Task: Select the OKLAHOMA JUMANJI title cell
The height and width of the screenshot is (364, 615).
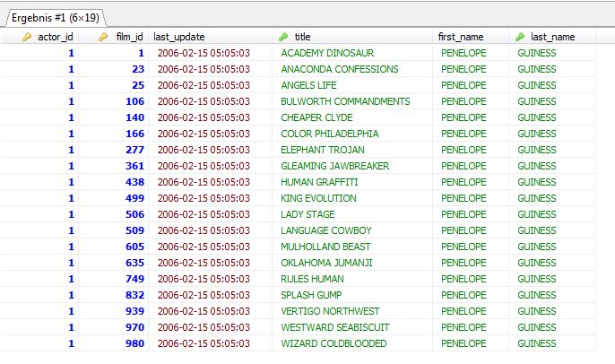Action: [x=326, y=263]
